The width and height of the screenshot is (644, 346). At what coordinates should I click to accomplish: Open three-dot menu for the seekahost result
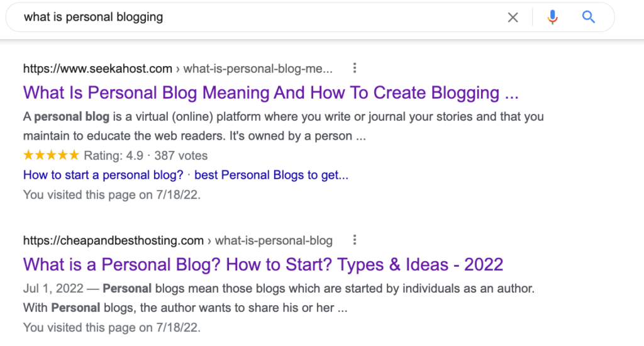pos(355,69)
